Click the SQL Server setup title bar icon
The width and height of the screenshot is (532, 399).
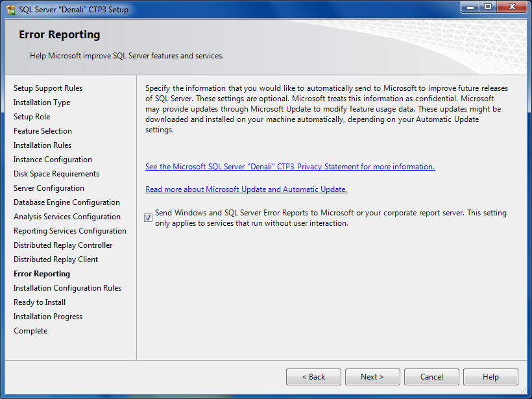tap(11, 10)
